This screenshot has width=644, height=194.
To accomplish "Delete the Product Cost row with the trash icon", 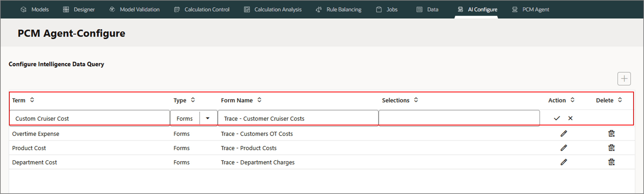I will [611, 148].
